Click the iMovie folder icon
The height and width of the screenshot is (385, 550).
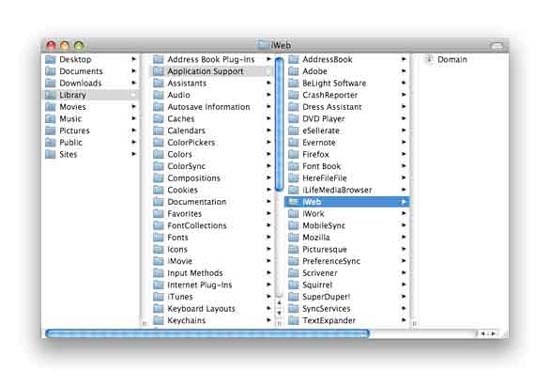pos(159,261)
